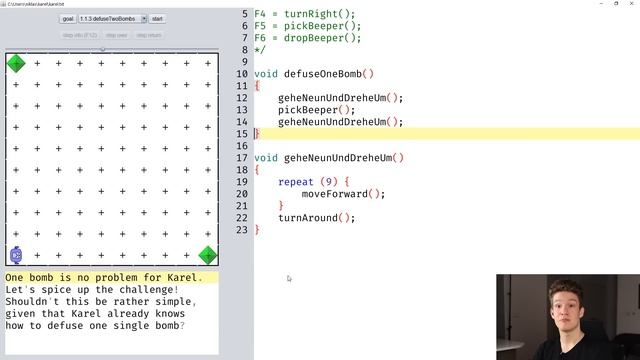Click the comment "F5 = pickBeeper();"

click(x=308, y=26)
